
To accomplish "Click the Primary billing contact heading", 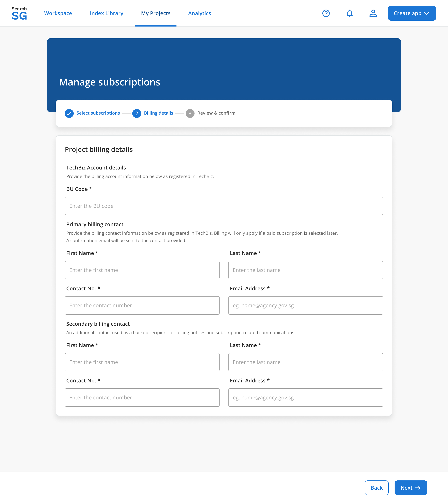I will [95, 224].
